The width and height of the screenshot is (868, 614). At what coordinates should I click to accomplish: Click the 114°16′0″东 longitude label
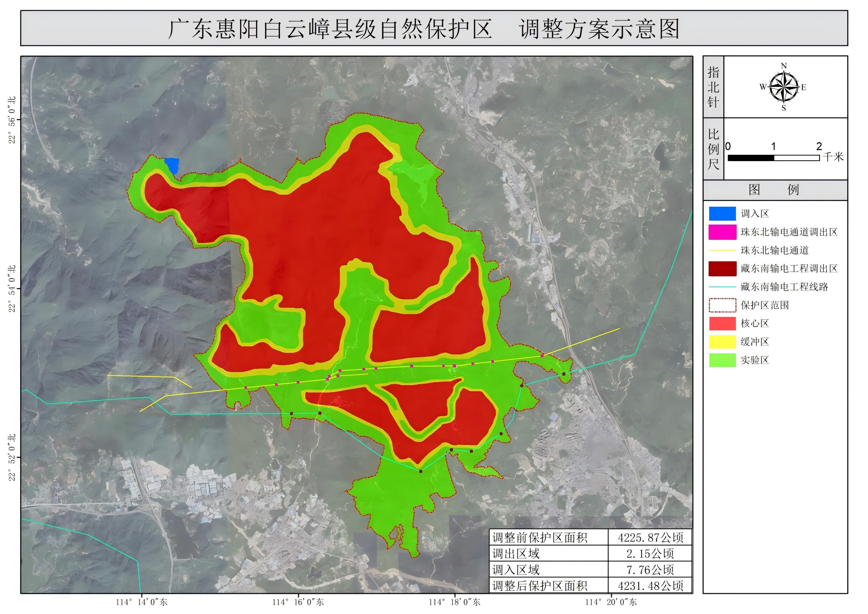tap(298, 602)
